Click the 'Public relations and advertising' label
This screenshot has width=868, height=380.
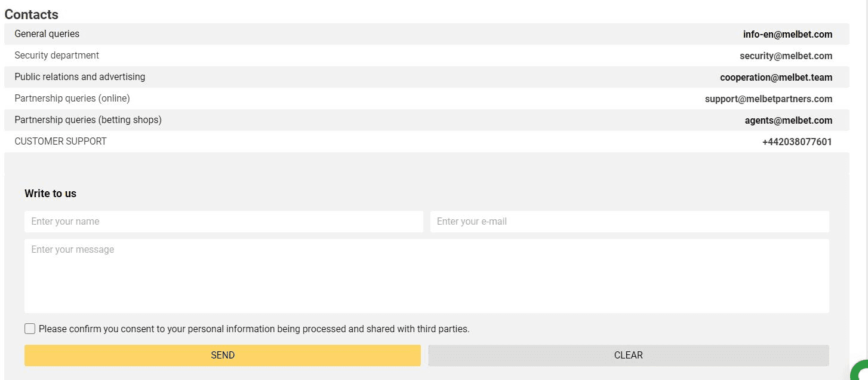(x=80, y=77)
